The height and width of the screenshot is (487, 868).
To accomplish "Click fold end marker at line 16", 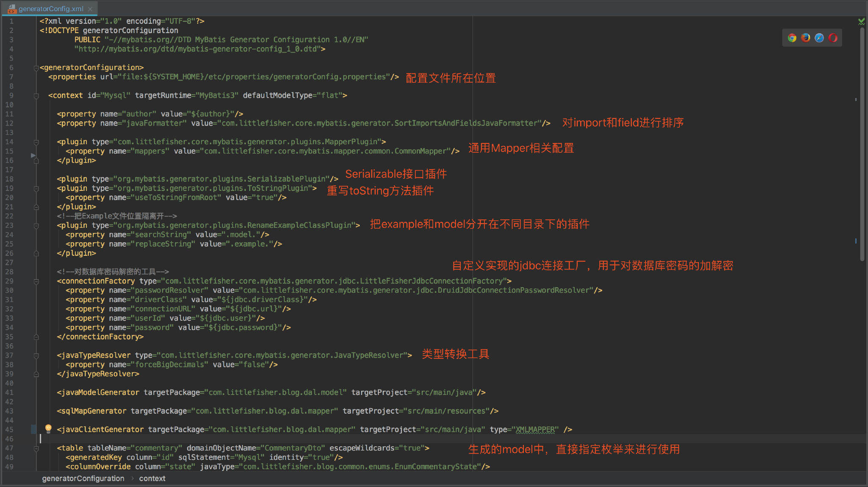I will point(36,161).
